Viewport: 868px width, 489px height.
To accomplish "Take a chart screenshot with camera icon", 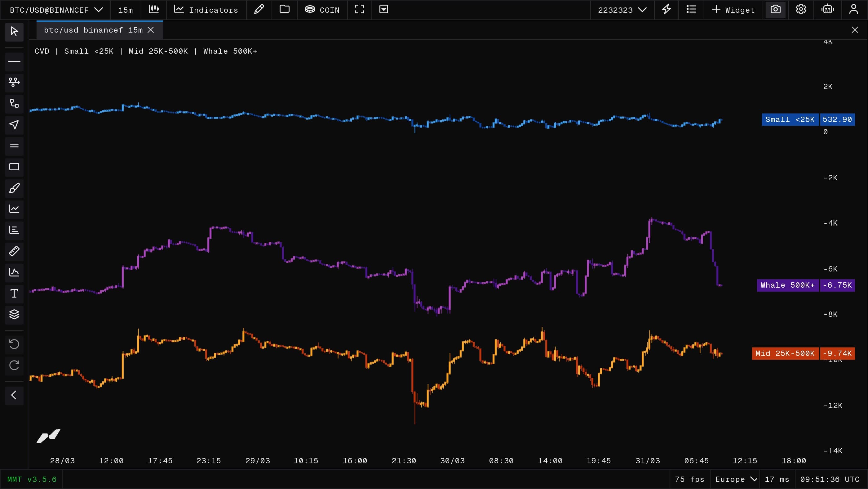I will [x=775, y=9].
